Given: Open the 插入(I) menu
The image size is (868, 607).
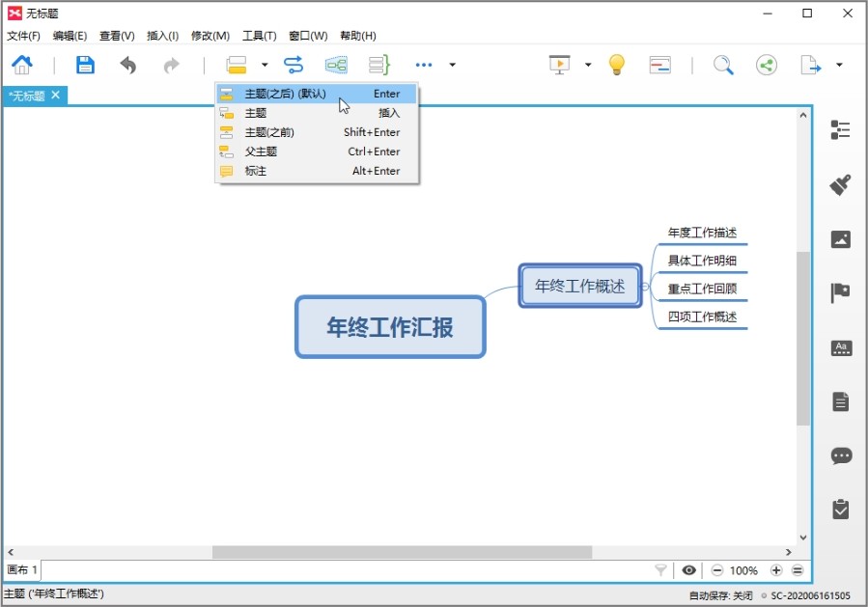Looking at the screenshot, I should [x=162, y=36].
